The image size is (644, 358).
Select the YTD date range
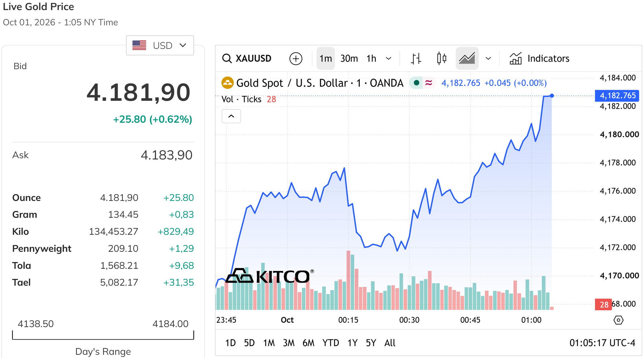pyautogui.click(x=330, y=343)
